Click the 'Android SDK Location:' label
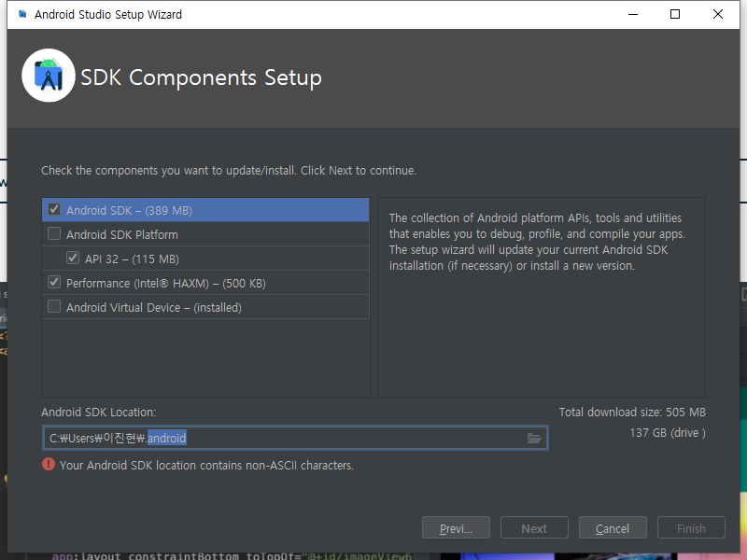Viewport: 747px width, 560px height. point(99,413)
